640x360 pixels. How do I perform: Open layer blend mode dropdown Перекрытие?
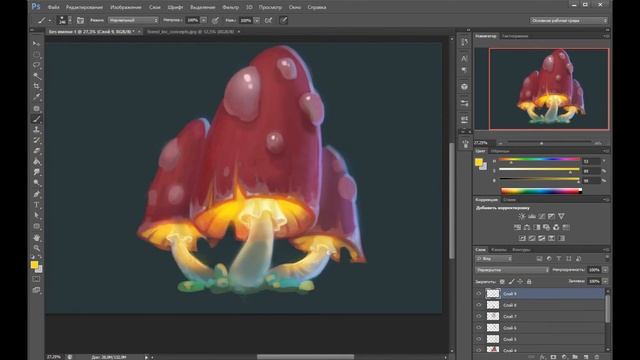(512, 270)
